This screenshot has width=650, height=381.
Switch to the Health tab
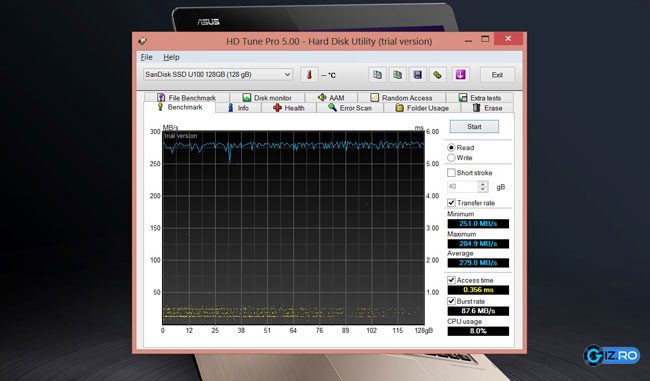(289, 108)
